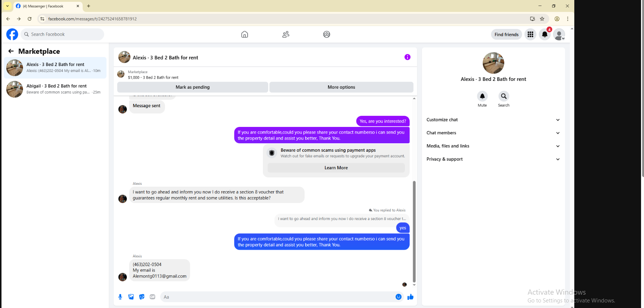
Task: Click the Find friends button
Action: (x=506, y=35)
